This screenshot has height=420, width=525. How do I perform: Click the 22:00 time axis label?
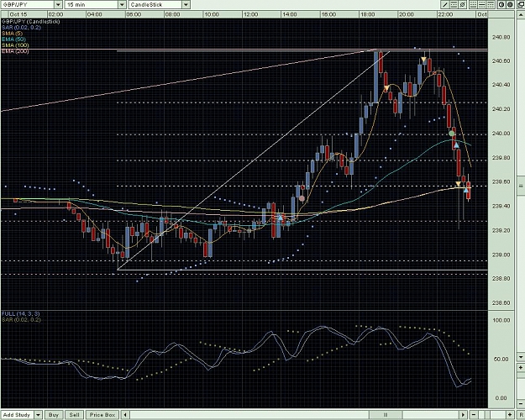coord(445,14)
